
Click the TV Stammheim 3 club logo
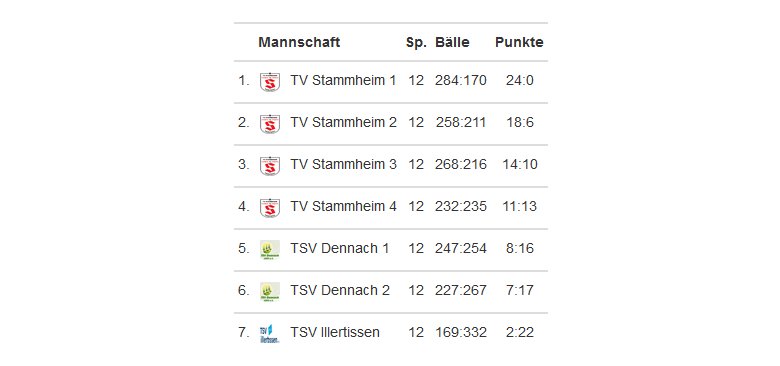(270, 166)
